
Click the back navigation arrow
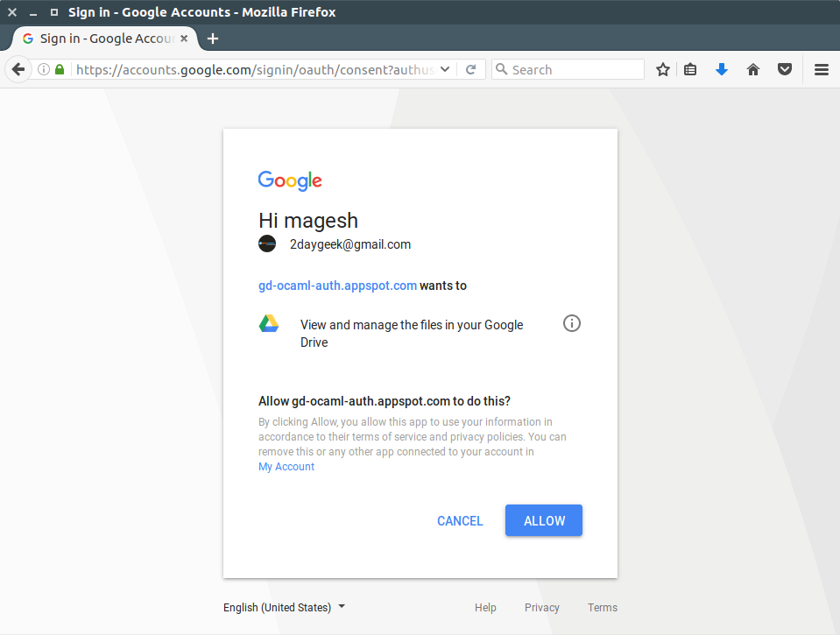click(x=18, y=70)
